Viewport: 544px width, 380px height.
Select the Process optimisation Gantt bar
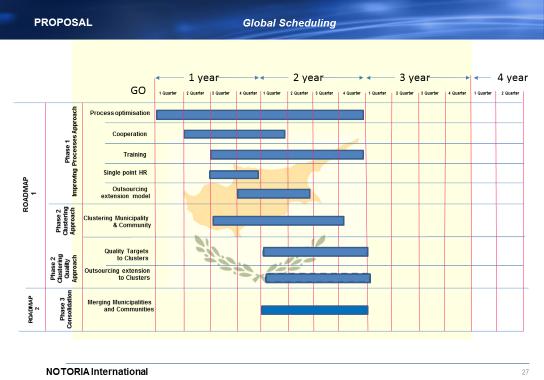(260, 115)
